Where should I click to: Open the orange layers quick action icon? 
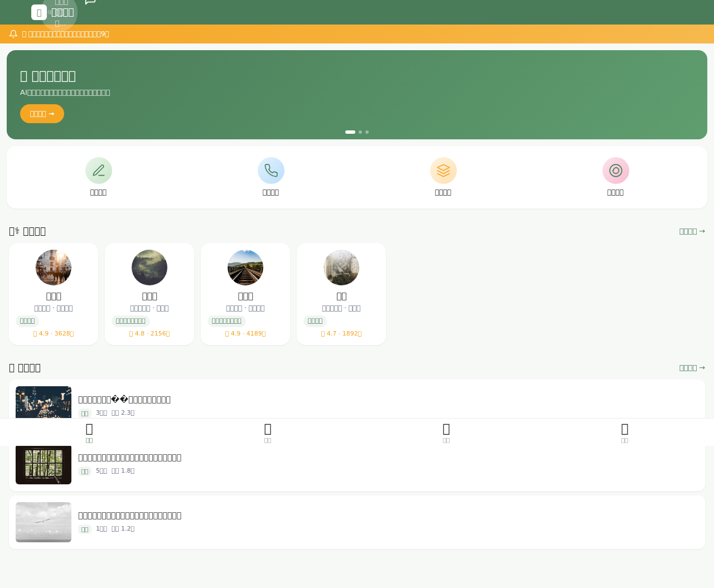click(x=443, y=171)
